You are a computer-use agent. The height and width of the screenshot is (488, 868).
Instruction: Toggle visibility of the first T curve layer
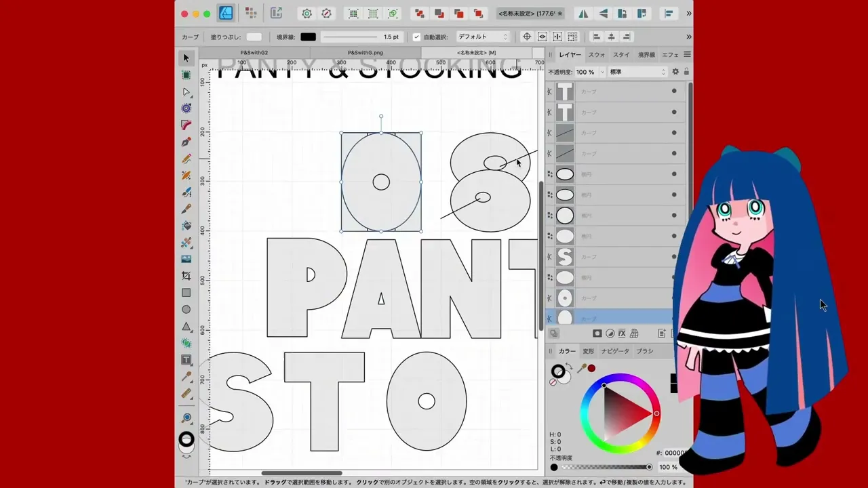point(674,91)
